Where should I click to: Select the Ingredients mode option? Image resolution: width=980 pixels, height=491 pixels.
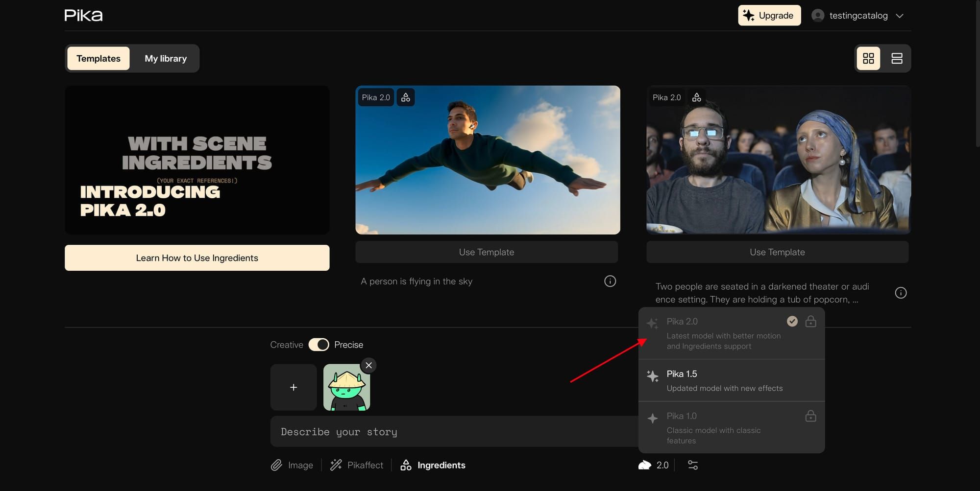433,465
